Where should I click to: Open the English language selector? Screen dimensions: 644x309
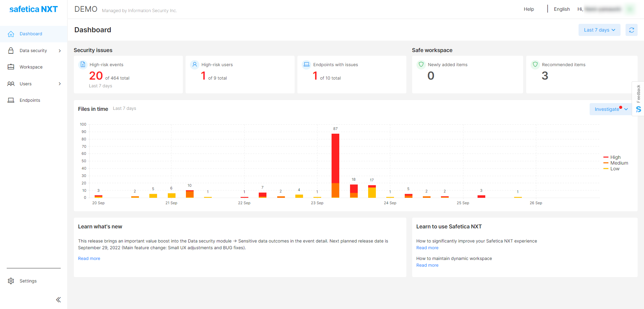click(562, 9)
